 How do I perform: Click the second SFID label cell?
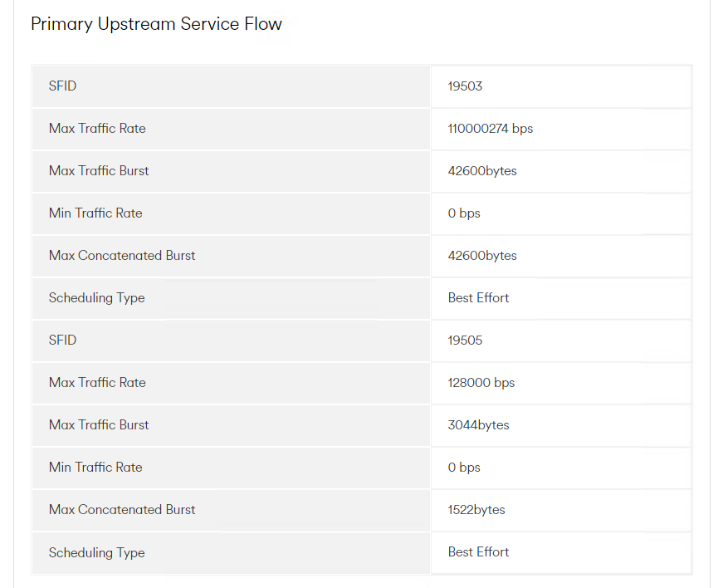231,341
